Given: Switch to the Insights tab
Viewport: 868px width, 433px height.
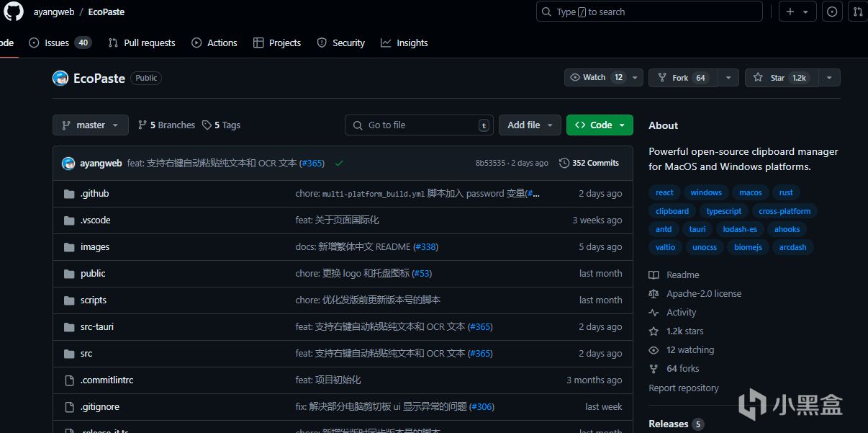Looking at the screenshot, I should [x=404, y=43].
